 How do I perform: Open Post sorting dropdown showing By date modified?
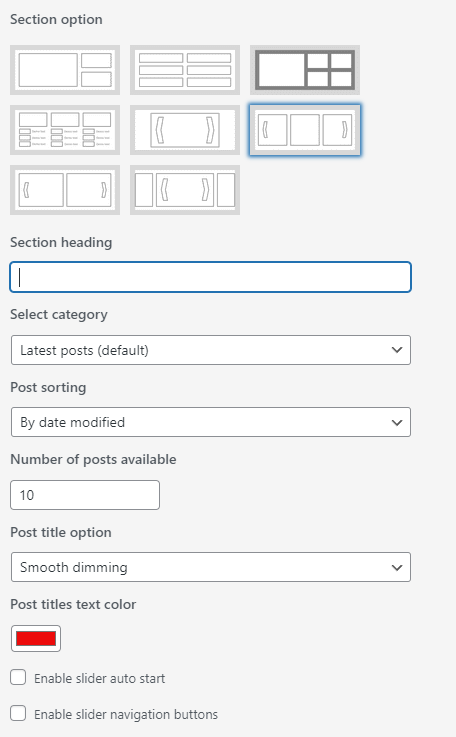[211, 422]
